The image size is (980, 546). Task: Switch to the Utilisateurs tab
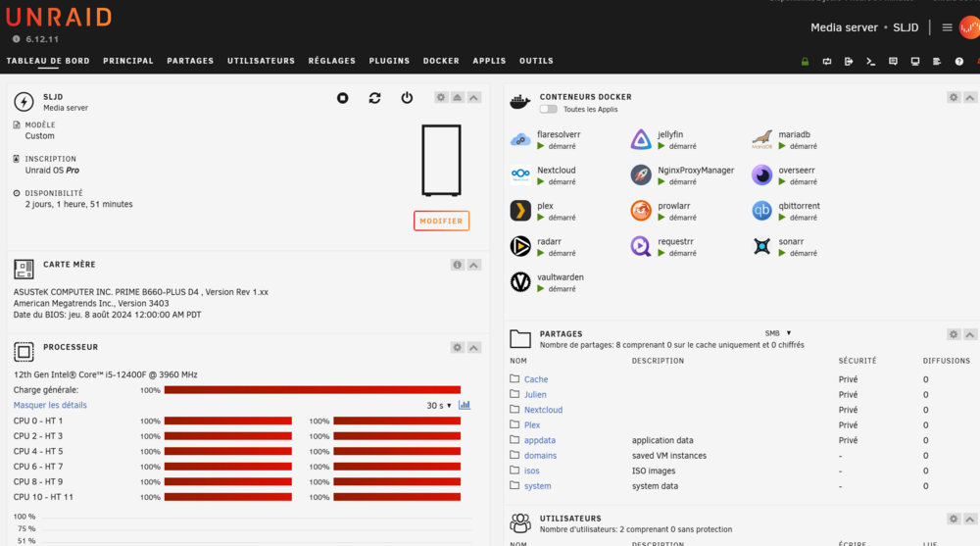261,62
